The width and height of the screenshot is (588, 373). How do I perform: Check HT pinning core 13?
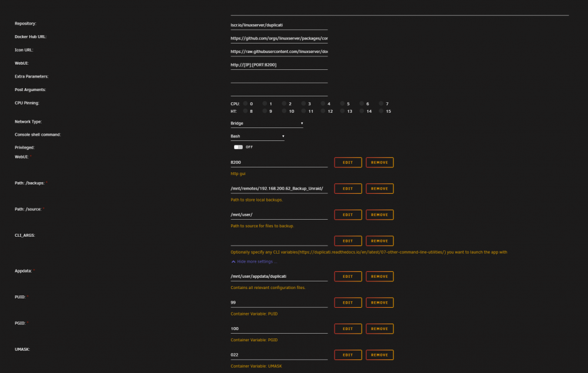342,111
